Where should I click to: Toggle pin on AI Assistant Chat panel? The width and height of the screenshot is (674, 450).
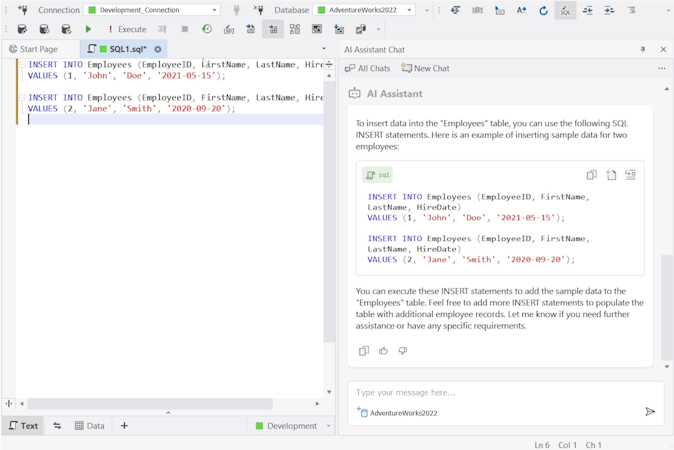643,49
